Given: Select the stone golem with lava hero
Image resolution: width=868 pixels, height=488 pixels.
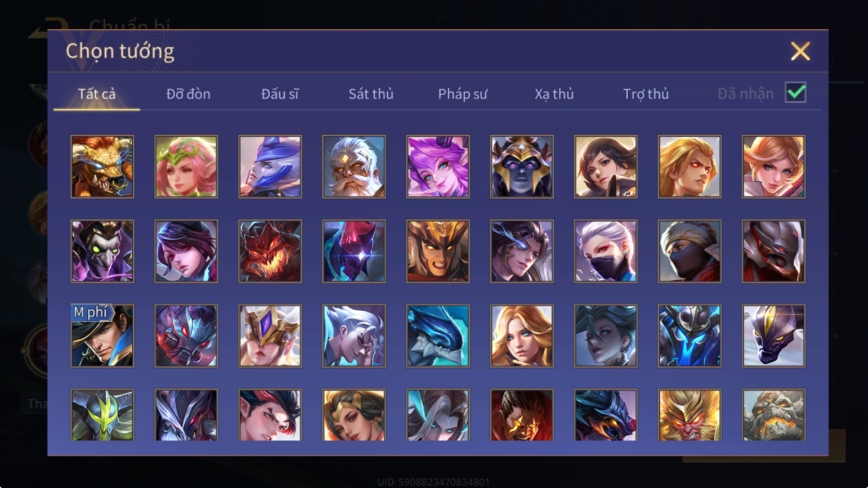Looking at the screenshot, I should point(773,415).
